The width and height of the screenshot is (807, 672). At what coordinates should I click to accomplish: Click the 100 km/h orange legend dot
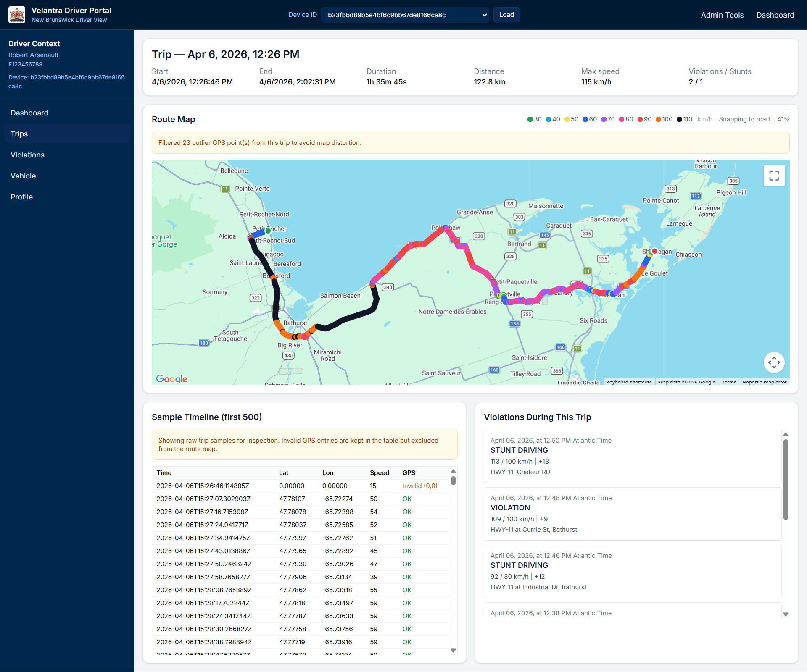coord(658,119)
